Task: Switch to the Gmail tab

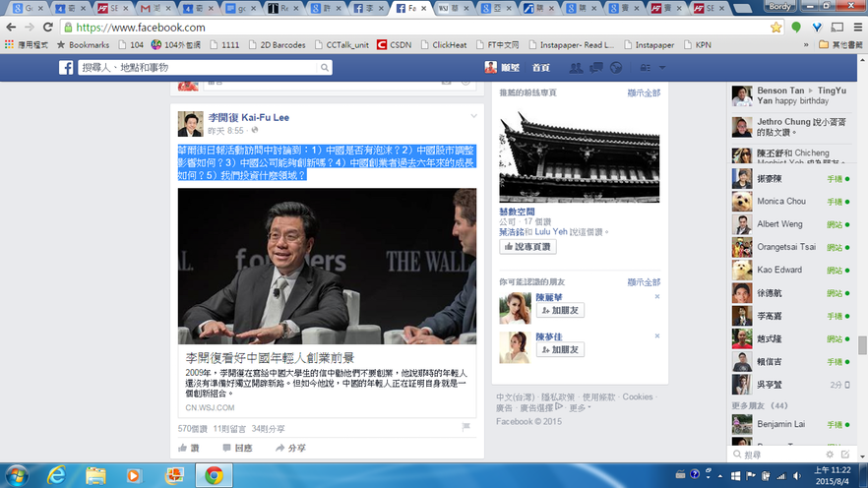Action: 154,8
